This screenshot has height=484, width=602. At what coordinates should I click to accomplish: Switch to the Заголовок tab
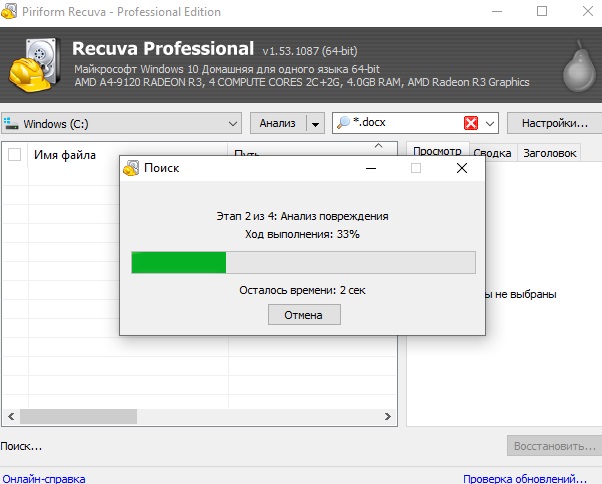coord(550,153)
